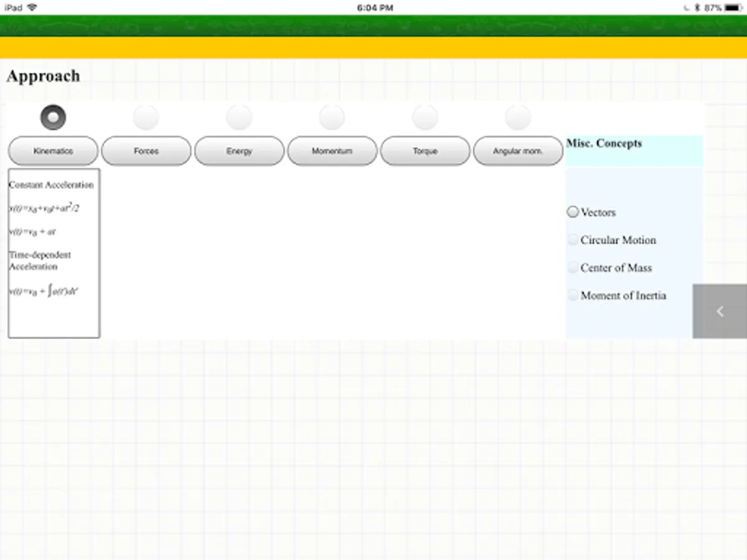Tap the 6:04 PM clock
This screenshot has height=560, width=747.
coord(375,7)
